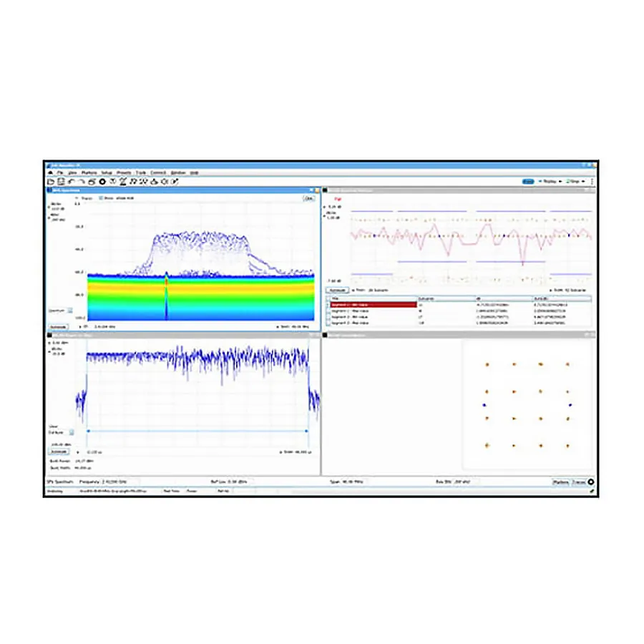Select the Segment 1 Min value table row

372,304
